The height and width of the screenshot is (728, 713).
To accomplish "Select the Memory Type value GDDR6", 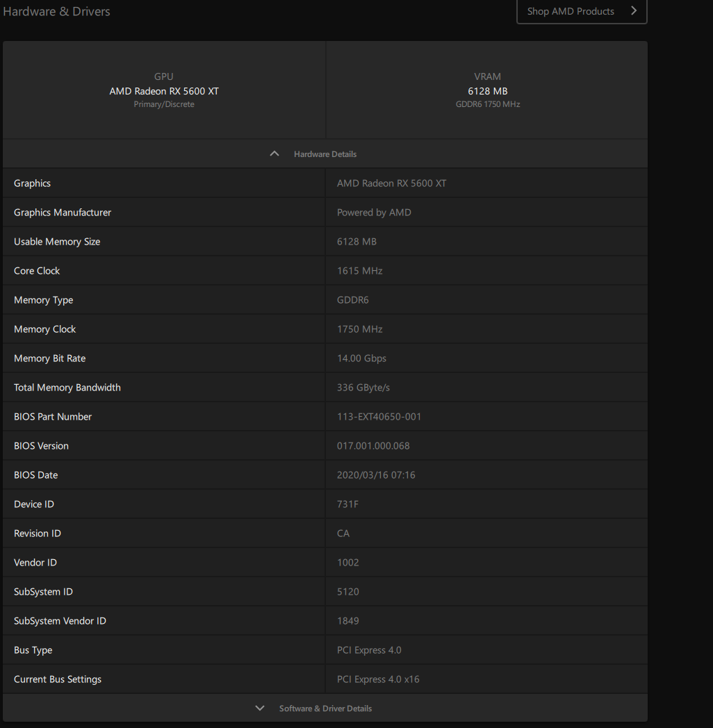I will pyautogui.click(x=352, y=300).
